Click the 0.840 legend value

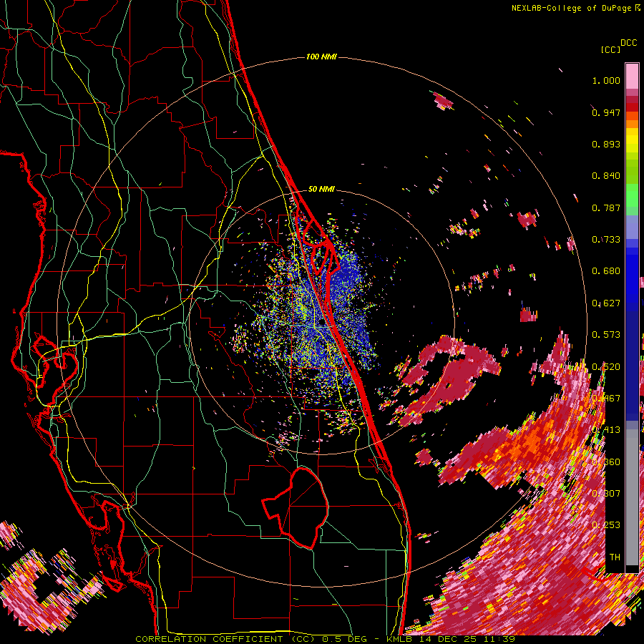606,176
